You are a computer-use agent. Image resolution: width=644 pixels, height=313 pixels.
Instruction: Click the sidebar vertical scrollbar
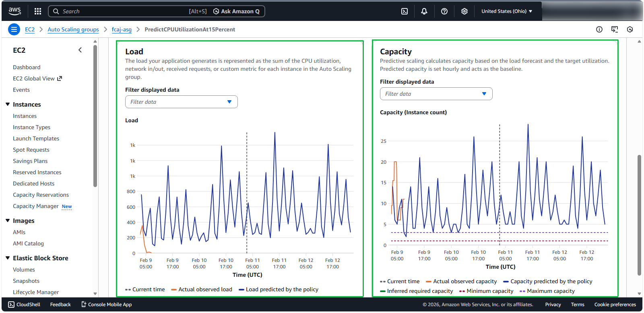coord(95,116)
